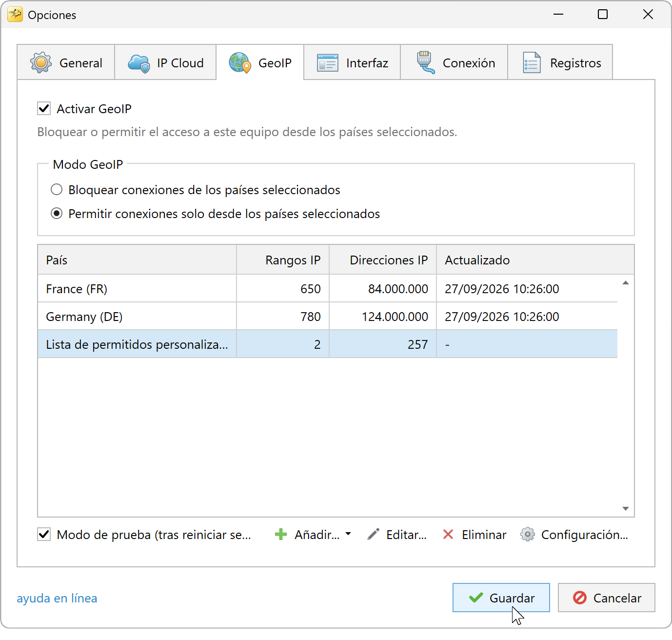Click the Eliminar button label
The width and height of the screenshot is (672, 640).
point(484,535)
